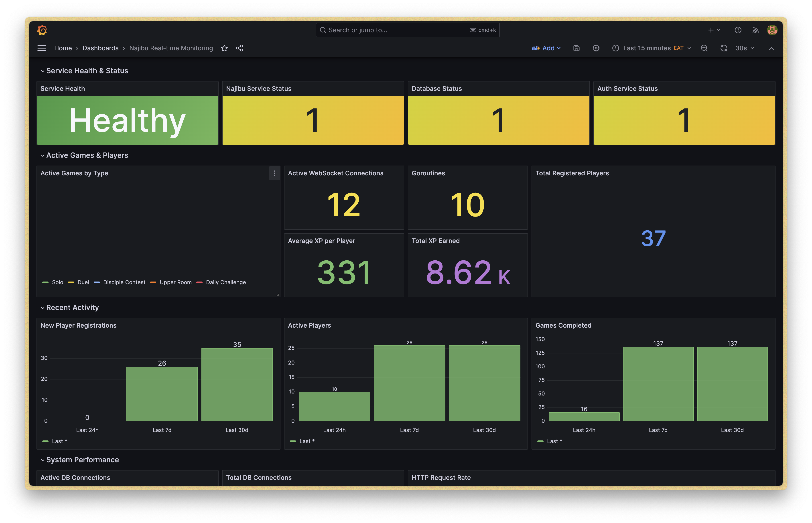The height and width of the screenshot is (523, 812).
Task: Toggle Last * legend in Active Players
Action: point(307,441)
